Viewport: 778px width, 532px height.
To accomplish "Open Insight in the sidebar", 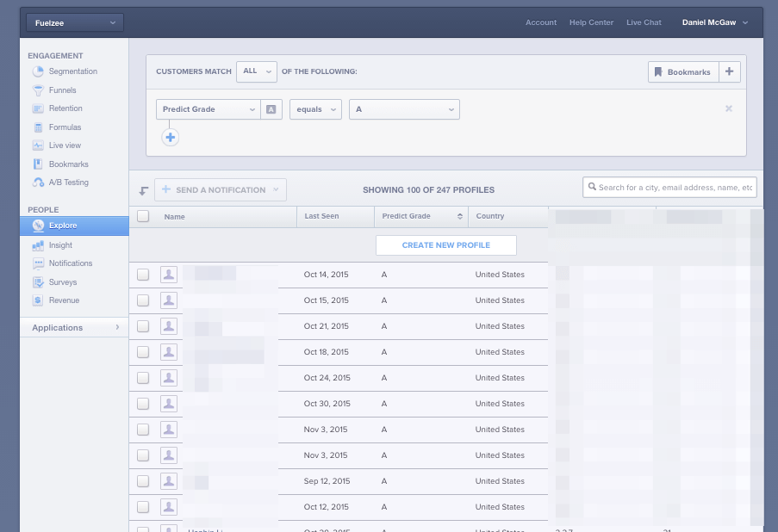I will pyautogui.click(x=60, y=245).
